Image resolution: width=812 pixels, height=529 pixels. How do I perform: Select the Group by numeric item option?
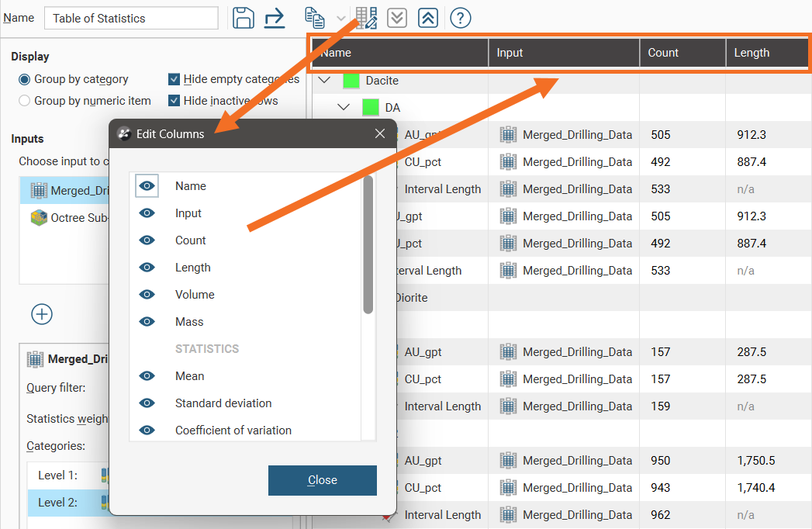coord(25,100)
